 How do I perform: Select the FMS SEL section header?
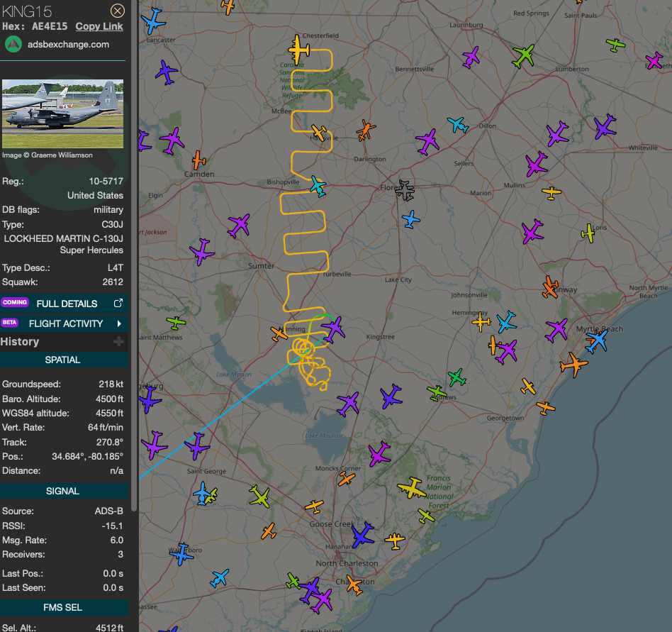[63, 607]
